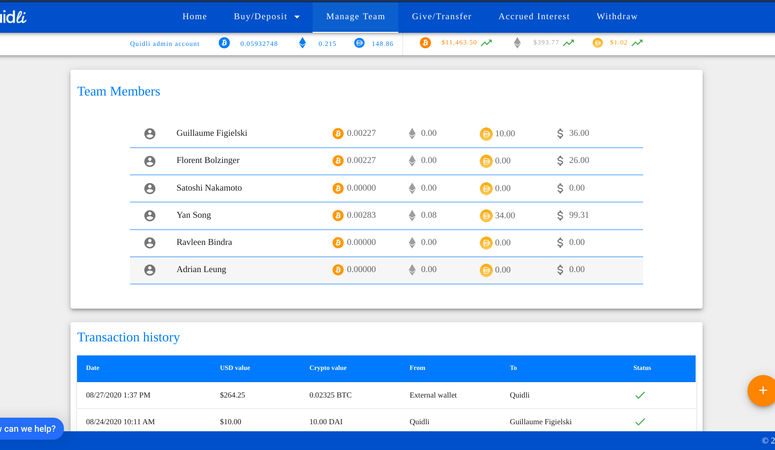Click status checkmark for 10.00 DAI transaction
Screen dimensions: 775x450
tap(640, 422)
